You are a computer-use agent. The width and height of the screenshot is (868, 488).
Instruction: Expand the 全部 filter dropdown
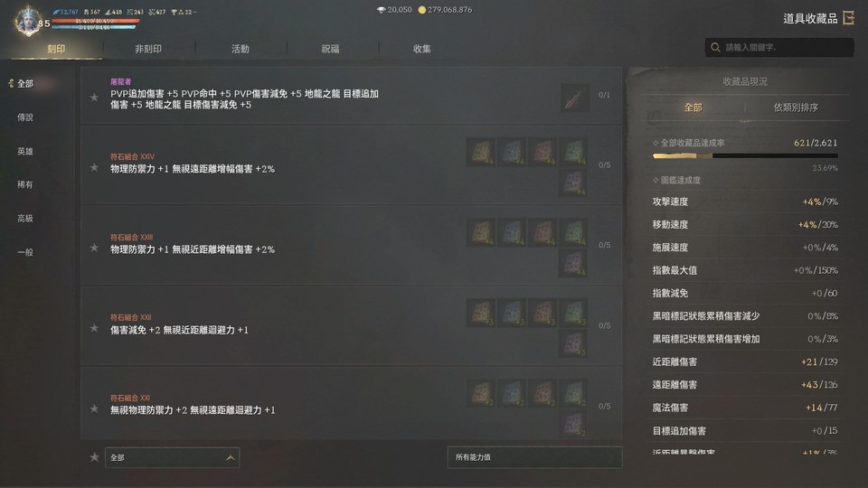172,457
